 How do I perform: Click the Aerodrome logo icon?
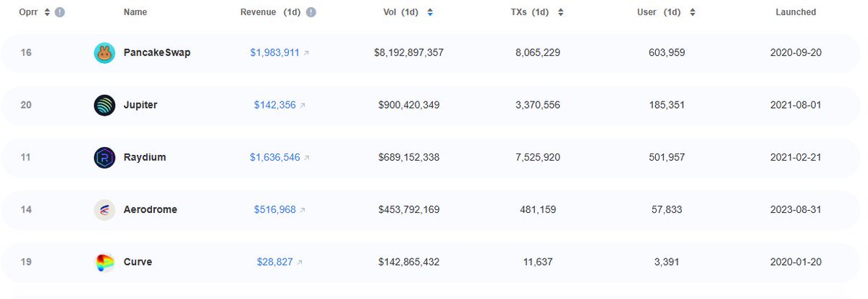105,210
